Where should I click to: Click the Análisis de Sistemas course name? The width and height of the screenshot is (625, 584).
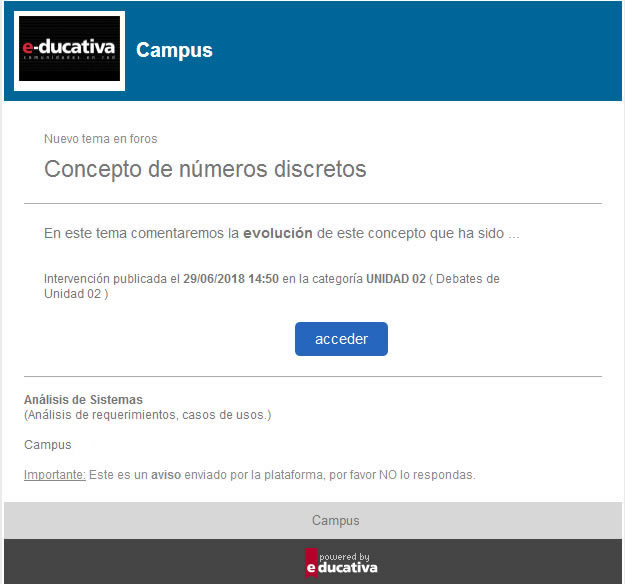point(83,399)
